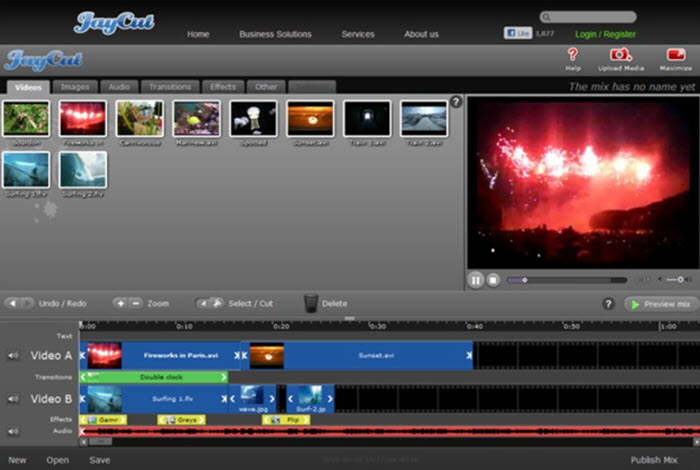Mute the Video B track
Viewport: 700px width, 470px height.
(13, 399)
